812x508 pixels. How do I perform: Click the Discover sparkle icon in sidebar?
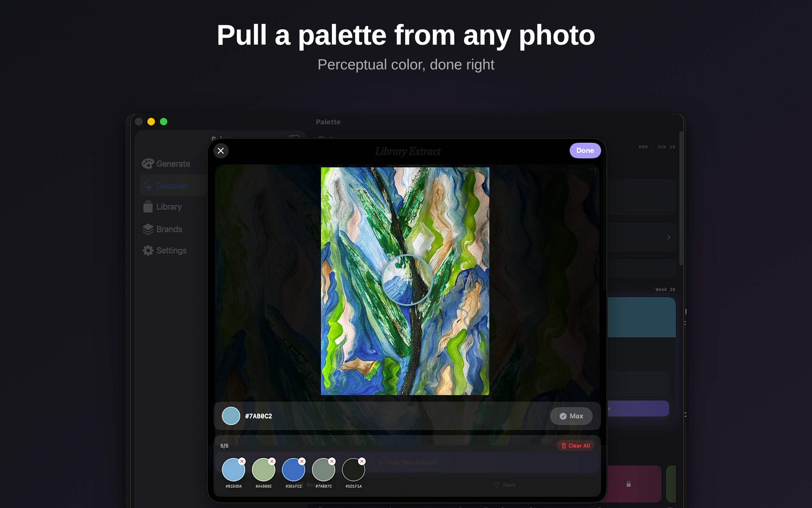pyautogui.click(x=148, y=185)
